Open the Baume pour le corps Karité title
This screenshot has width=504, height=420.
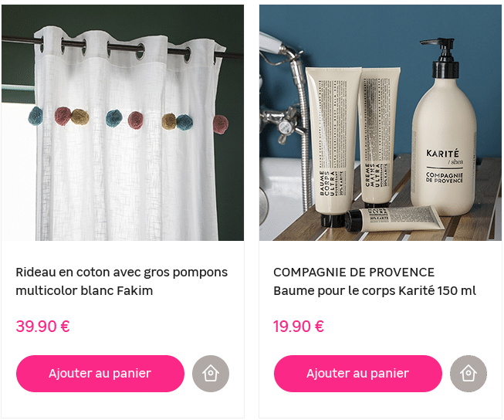tap(375, 291)
